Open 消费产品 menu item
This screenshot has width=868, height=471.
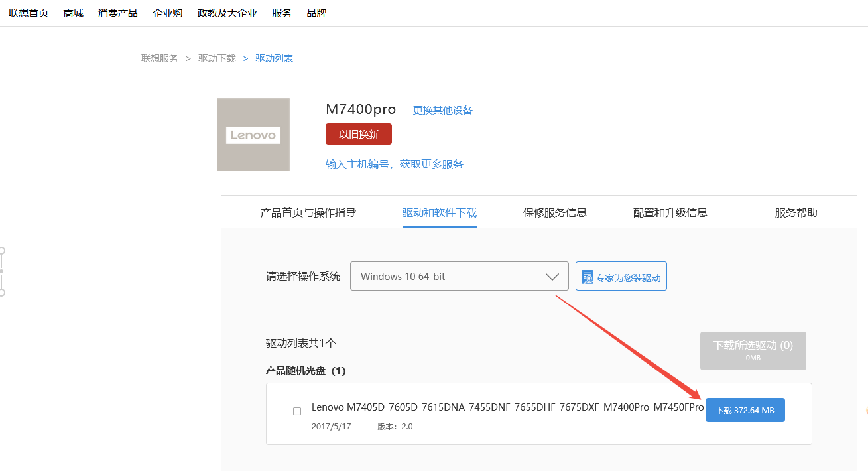pyautogui.click(x=118, y=13)
